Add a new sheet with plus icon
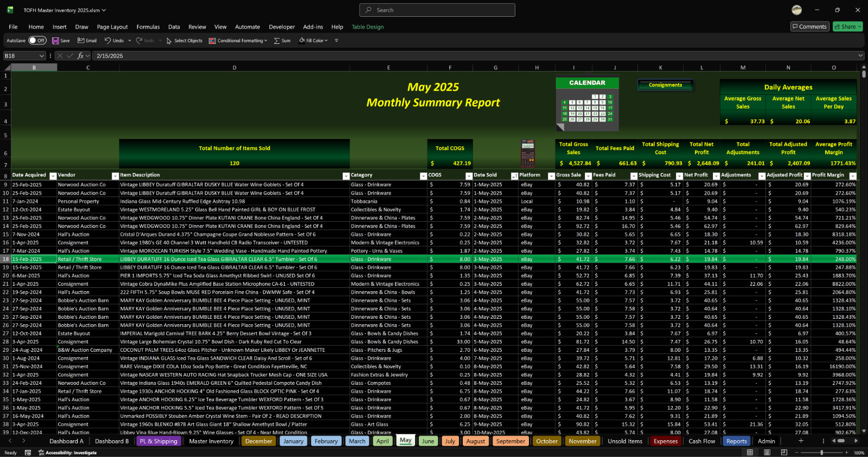This screenshot has width=868, height=457. point(801,441)
